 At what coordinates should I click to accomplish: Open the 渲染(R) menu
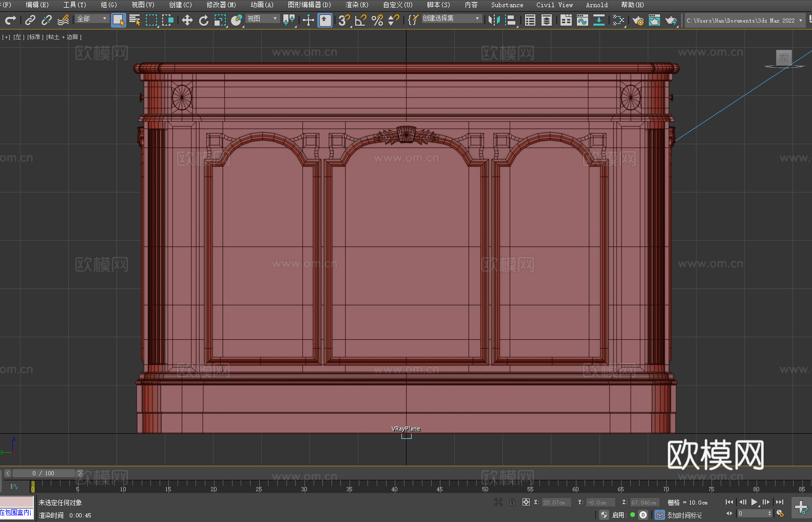coord(357,5)
